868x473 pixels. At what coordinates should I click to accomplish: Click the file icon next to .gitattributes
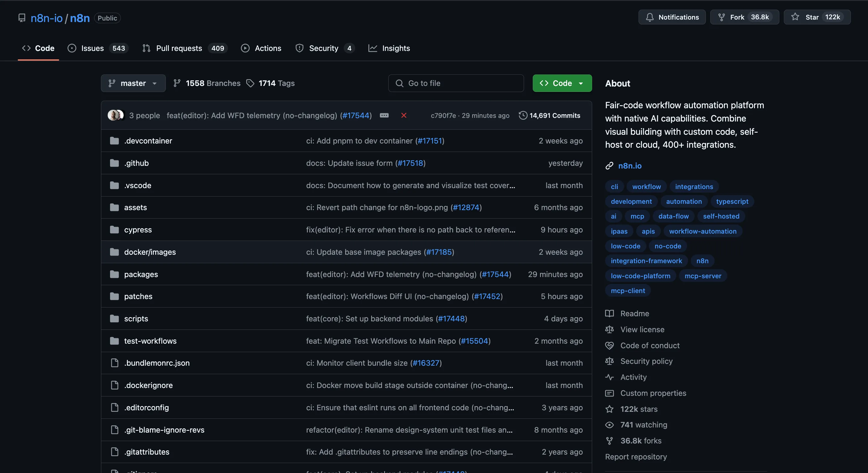[x=115, y=452]
